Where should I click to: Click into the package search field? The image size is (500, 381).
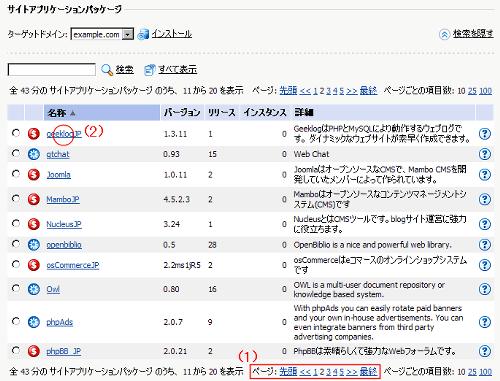coord(52,70)
